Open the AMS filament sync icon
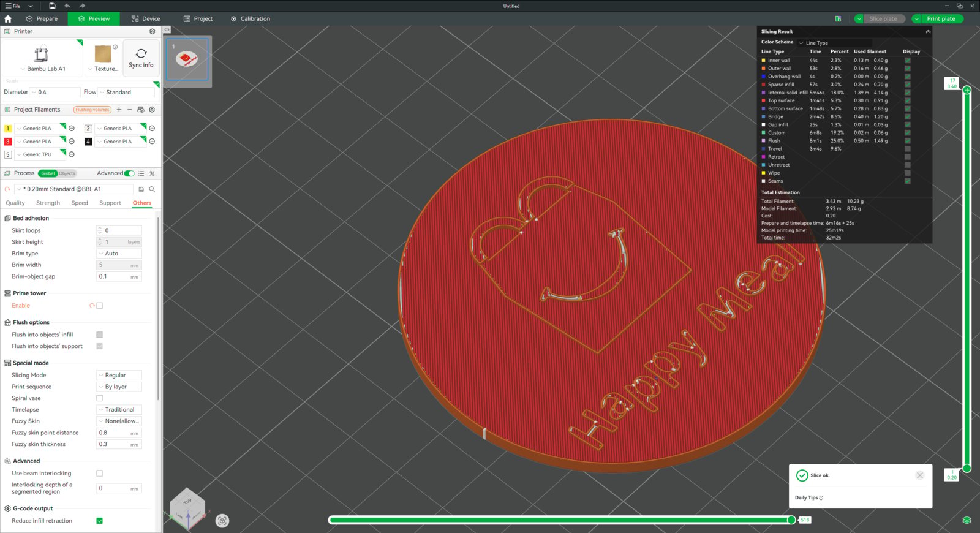The width and height of the screenshot is (980, 533). pos(141,110)
